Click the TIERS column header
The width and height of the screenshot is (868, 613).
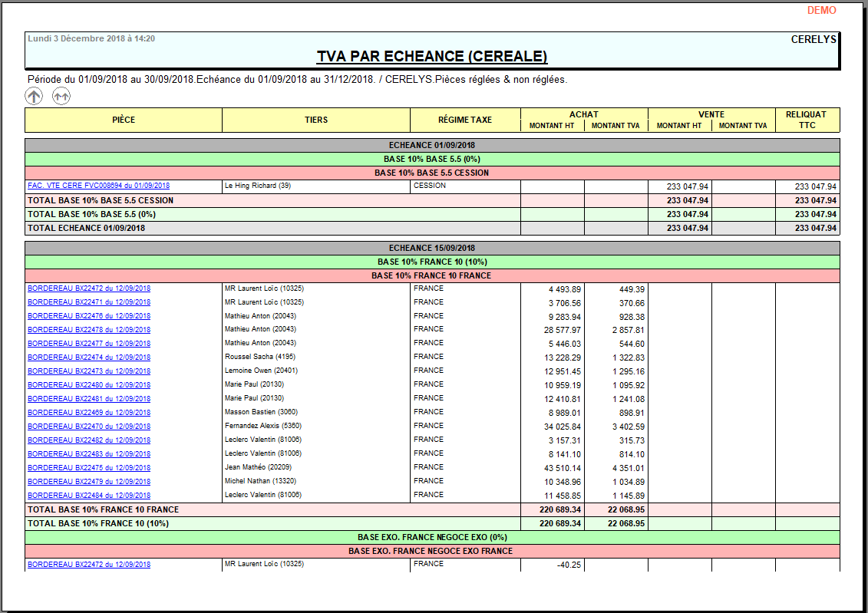(315, 120)
